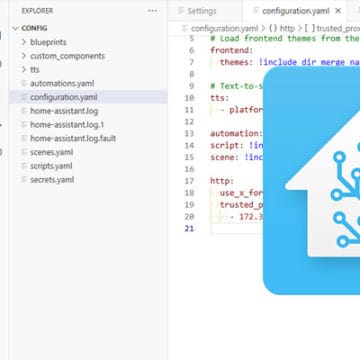Image resolution: width=360 pixels, height=360 pixels.
Task: Select the configuration.yaml editor tab
Action: (295, 11)
